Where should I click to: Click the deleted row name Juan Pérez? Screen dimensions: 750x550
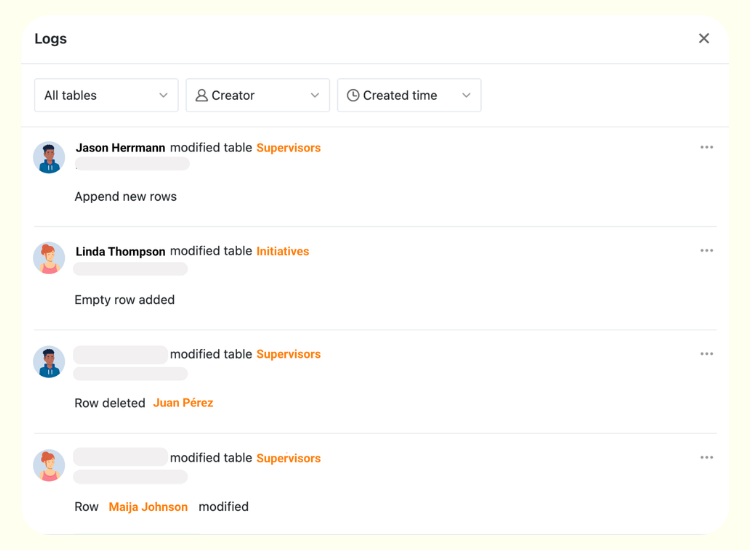(183, 403)
